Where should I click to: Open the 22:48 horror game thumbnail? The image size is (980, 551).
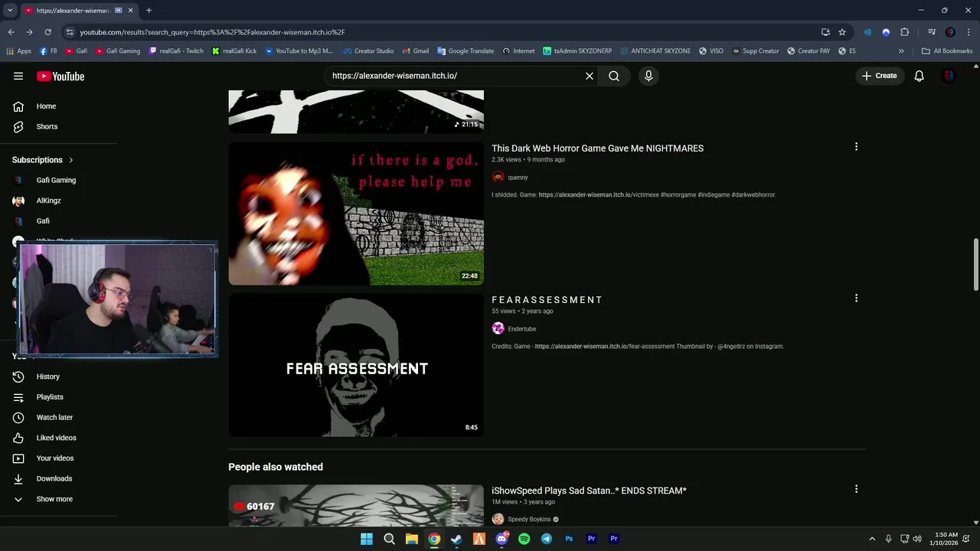click(x=356, y=214)
